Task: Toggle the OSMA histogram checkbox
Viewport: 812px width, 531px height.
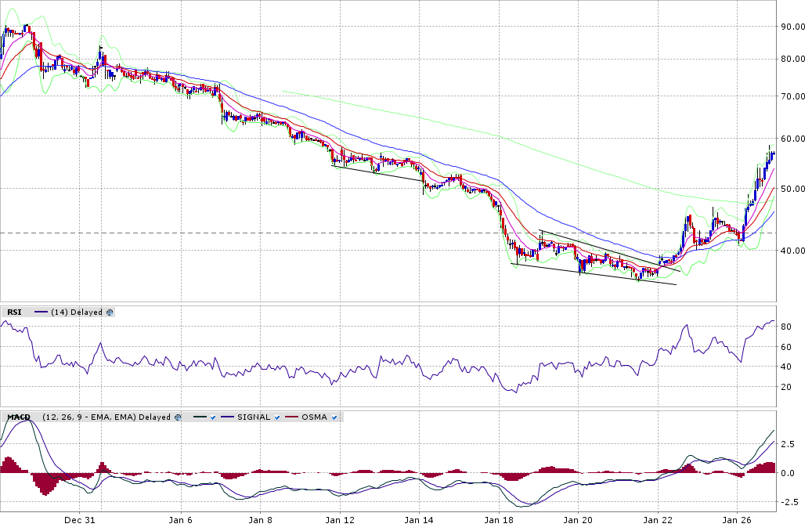Action: 334,417
